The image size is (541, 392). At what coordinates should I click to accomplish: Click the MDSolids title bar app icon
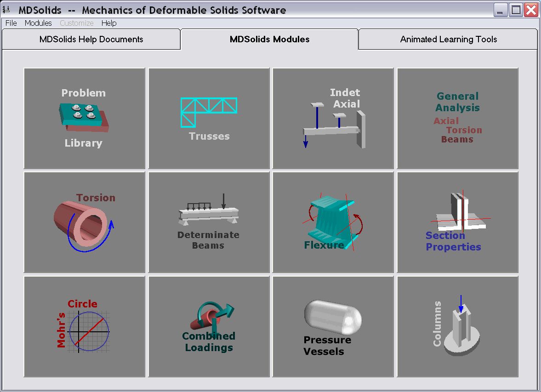(x=6, y=10)
